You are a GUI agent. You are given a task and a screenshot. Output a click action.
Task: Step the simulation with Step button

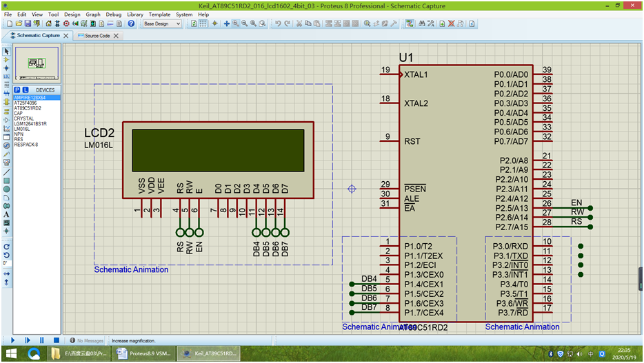pos(28,340)
